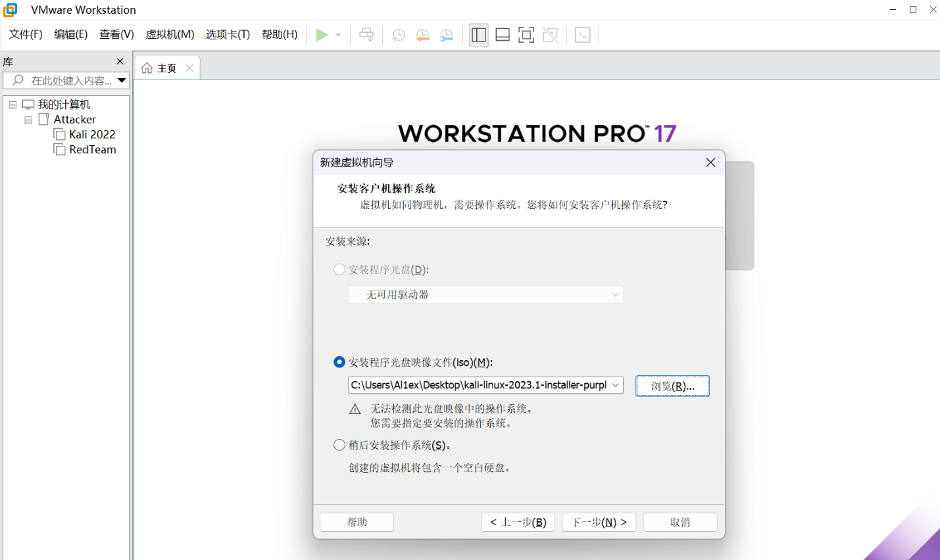940x560 pixels.
Task: Click the home icon on the 主页 tab
Action: coord(147,68)
